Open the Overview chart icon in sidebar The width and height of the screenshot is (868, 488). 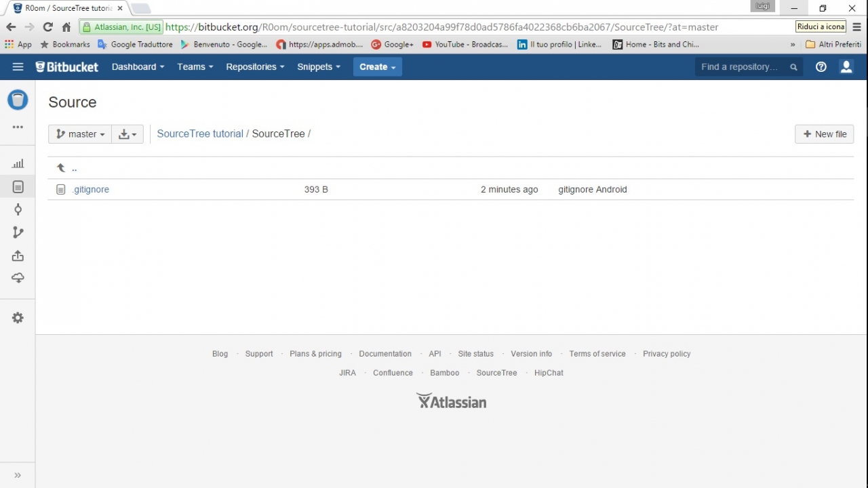pyautogui.click(x=18, y=163)
